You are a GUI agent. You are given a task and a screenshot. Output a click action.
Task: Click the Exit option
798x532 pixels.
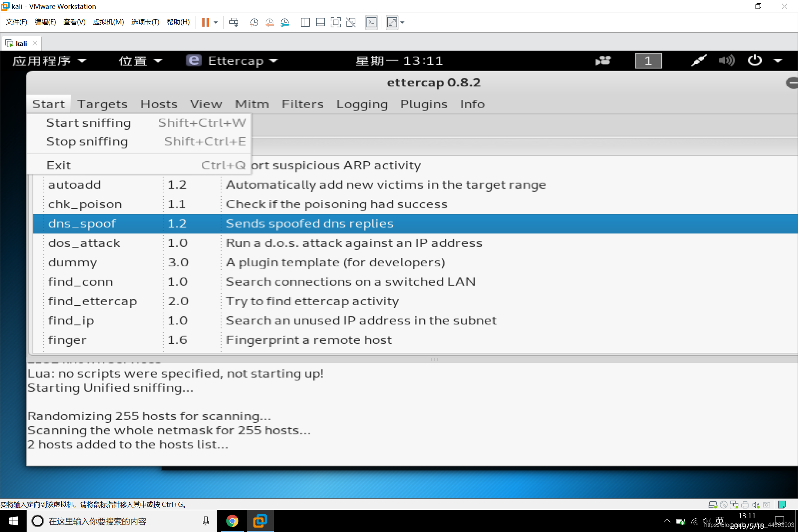click(x=59, y=165)
